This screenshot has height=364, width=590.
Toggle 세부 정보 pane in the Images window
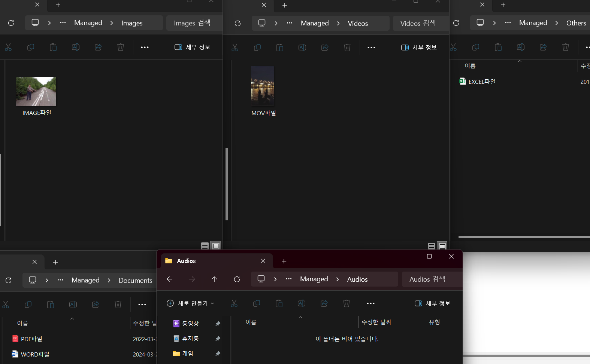click(192, 47)
